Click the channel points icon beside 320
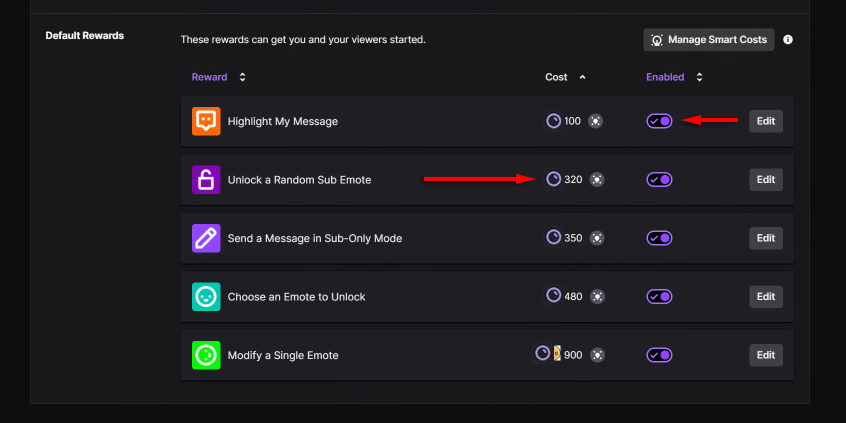This screenshot has width=846, height=423. point(554,180)
